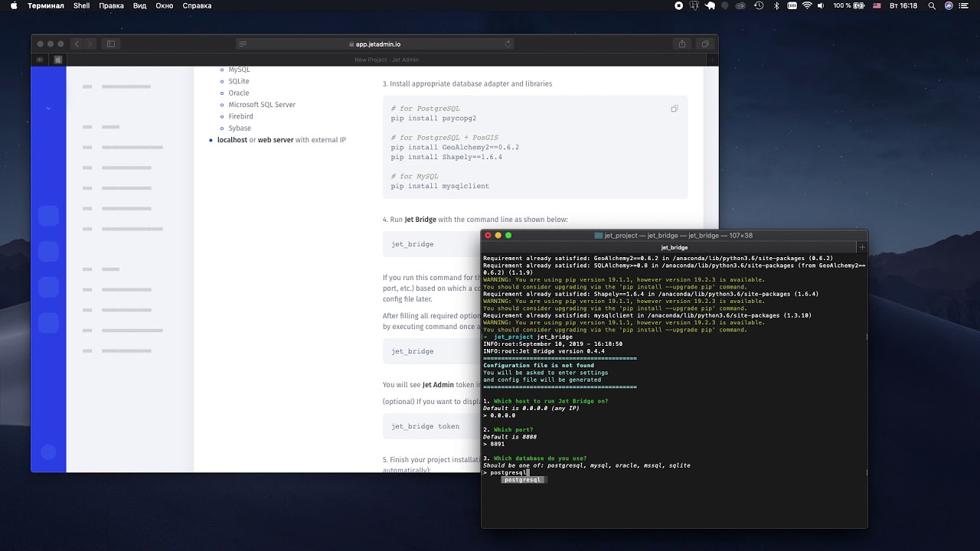The image size is (980, 551).
Task: Show all tabs overview in Safari
Action: (x=705, y=44)
